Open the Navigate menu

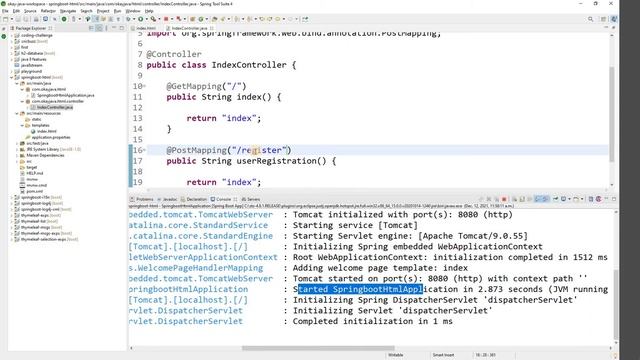(68, 11)
